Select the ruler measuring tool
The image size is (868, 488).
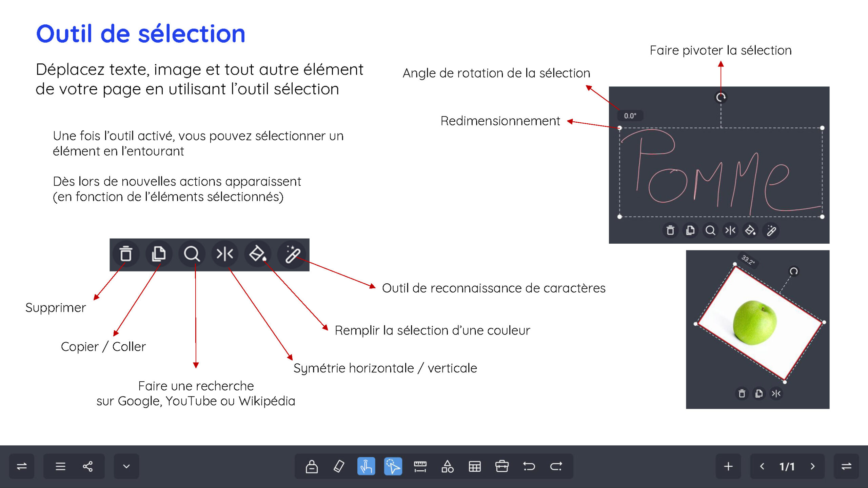coord(420,466)
